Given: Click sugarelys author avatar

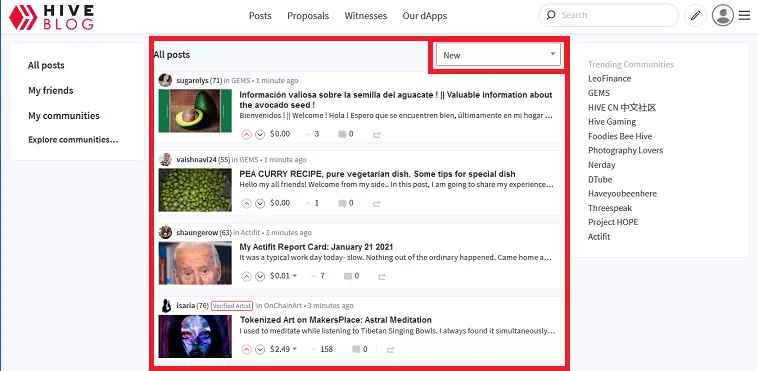Looking at the screenshot, I should pos(165,80).
